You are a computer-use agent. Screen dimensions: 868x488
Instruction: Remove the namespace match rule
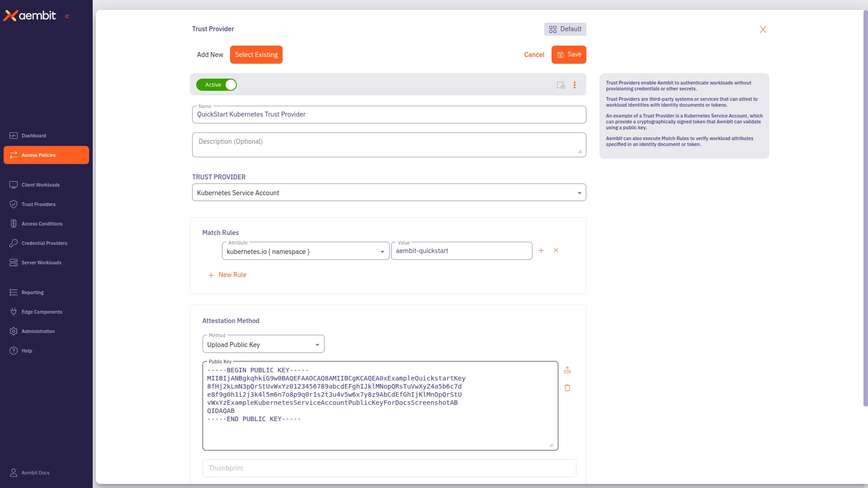[556, 250]
